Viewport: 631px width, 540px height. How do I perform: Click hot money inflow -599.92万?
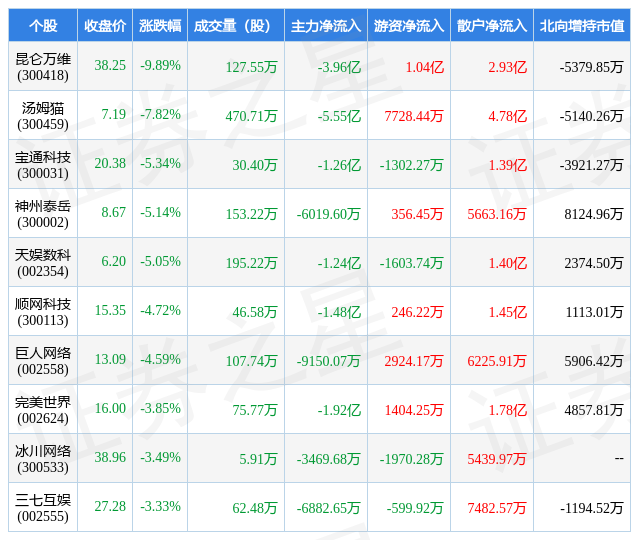(x=415, y=508)
